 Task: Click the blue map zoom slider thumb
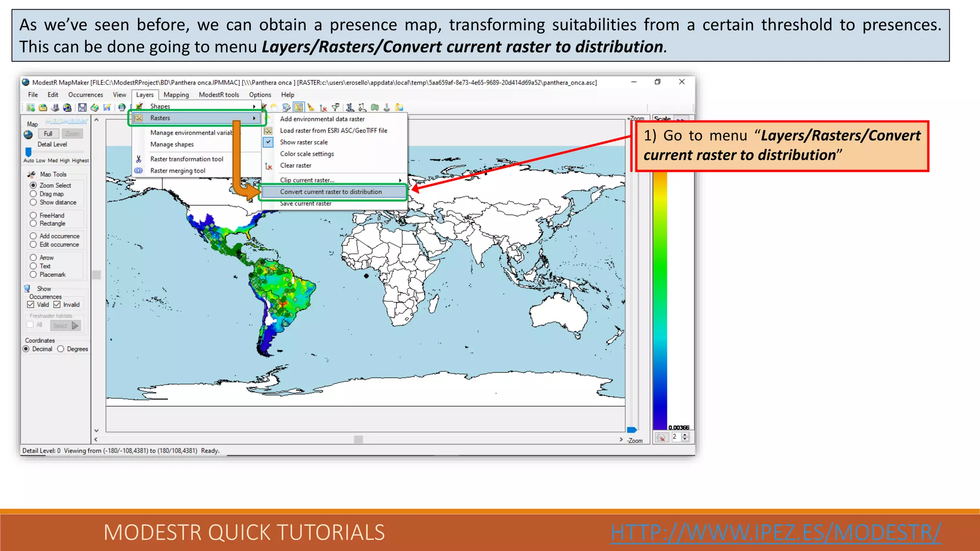[631, 430]
